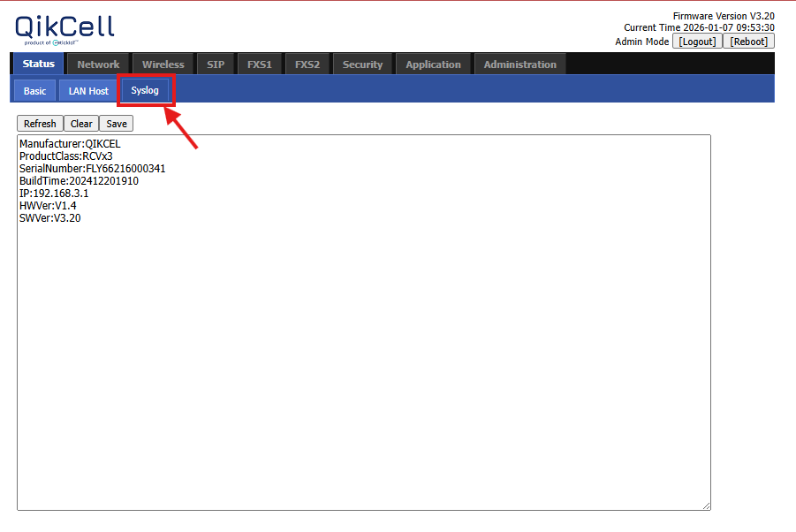This screenshot has height=532, width=796.
Task: Open the Administration tab
Action: pos(519,65)
